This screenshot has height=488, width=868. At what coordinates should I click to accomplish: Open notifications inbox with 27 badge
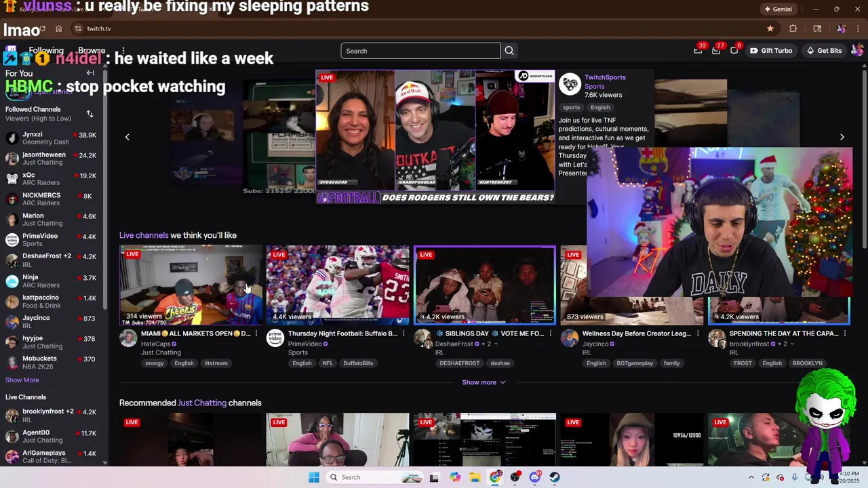[x=716, y=51]
